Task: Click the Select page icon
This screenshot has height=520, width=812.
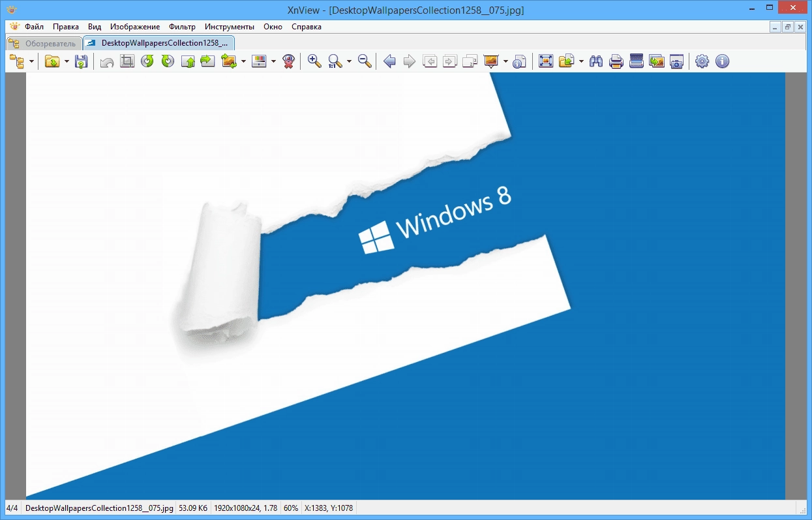Action: coord(470,61)
